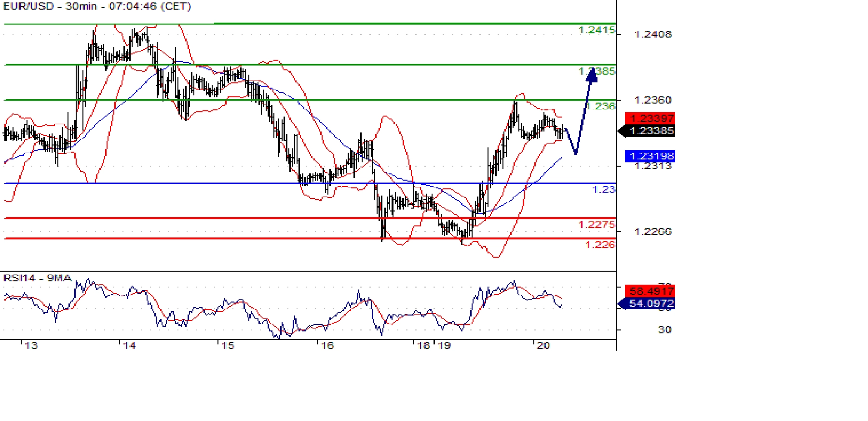Image resolution: width=868 pixels, height=421 pixels.
Task: Click the 1.2408 price axis label
Action: [x=652, y=34]
